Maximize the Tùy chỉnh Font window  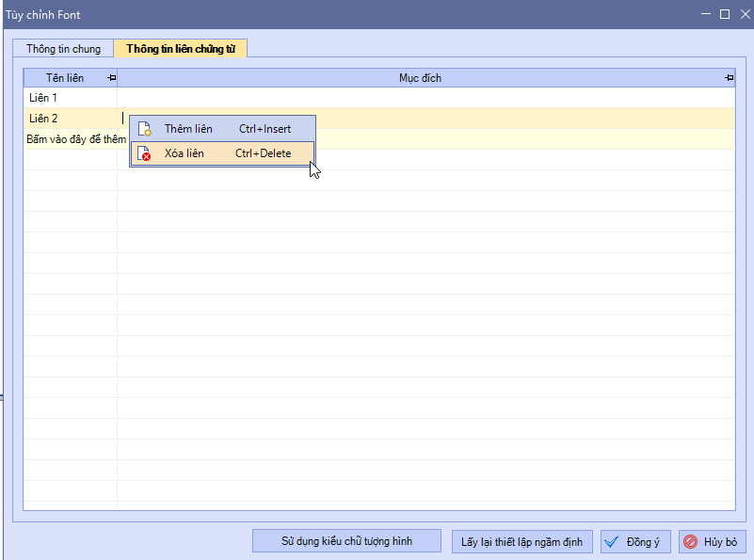click(x=724, y=14)
